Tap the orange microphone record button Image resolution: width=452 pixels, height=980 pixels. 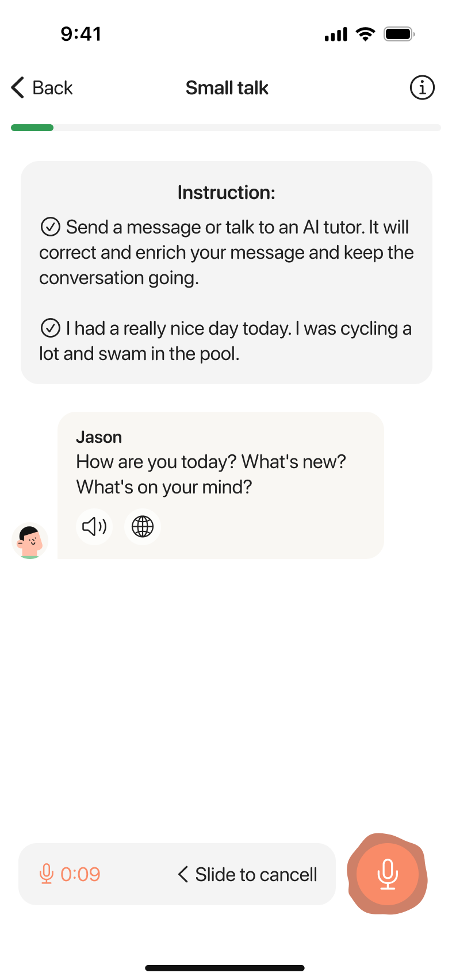pos(388,874)
